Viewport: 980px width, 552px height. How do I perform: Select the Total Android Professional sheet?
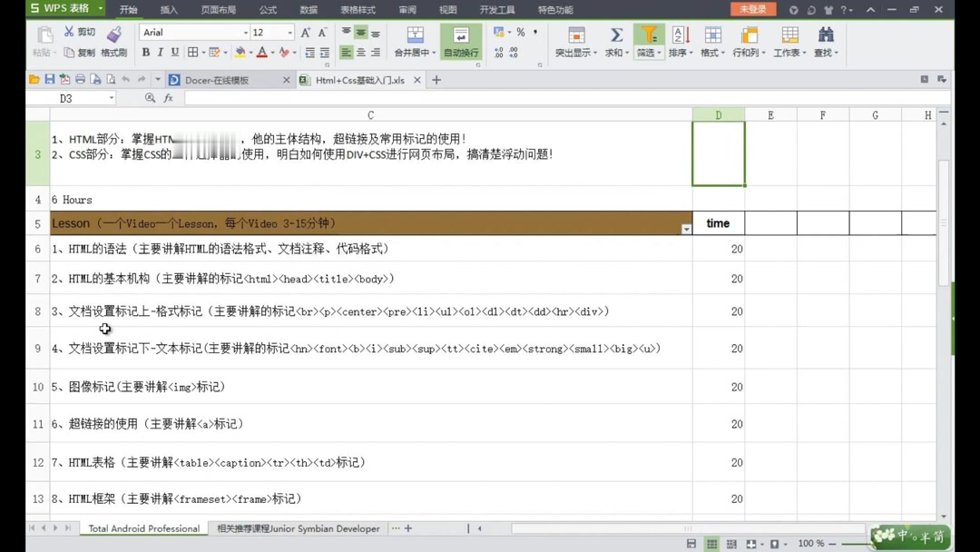pos(143,527)
